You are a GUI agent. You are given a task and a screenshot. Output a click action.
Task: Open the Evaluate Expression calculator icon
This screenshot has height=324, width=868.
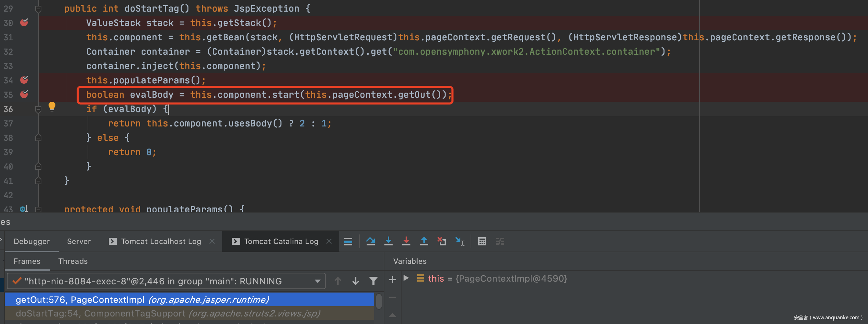click(482, 241)
